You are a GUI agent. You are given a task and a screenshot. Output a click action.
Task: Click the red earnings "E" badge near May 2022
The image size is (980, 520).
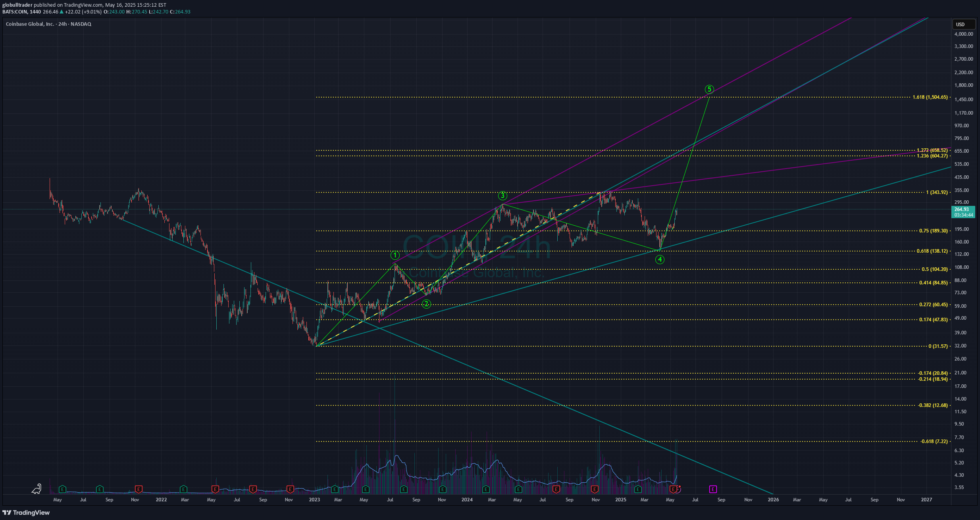click(215, 489)
